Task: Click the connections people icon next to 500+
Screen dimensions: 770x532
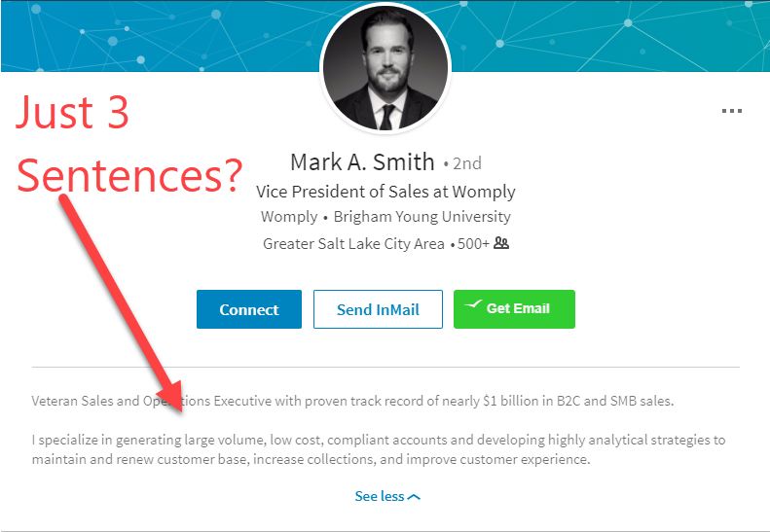Action: point(501,243)
